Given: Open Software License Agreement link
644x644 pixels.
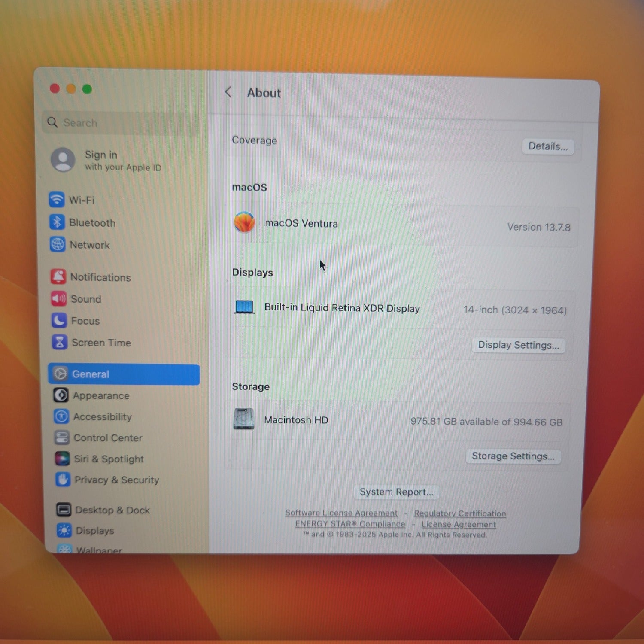Looking at the screenshot, I should click(341, 513).
